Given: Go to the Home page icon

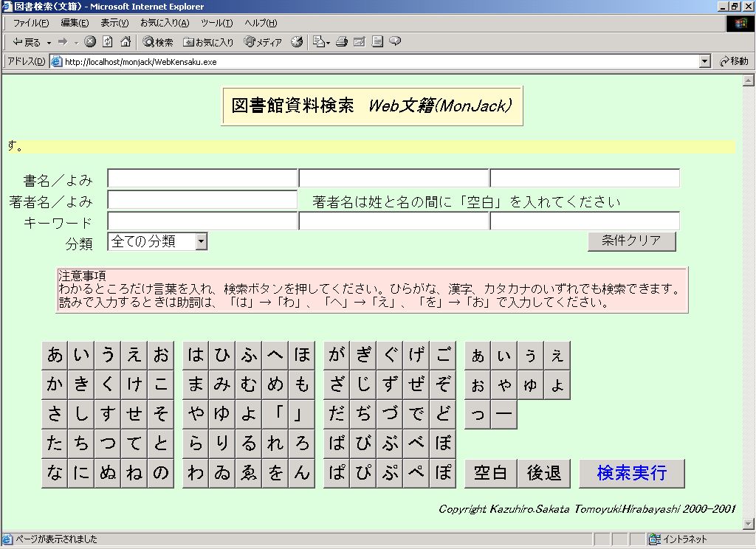Looking at the screenshot, I should tap(126, 42).
